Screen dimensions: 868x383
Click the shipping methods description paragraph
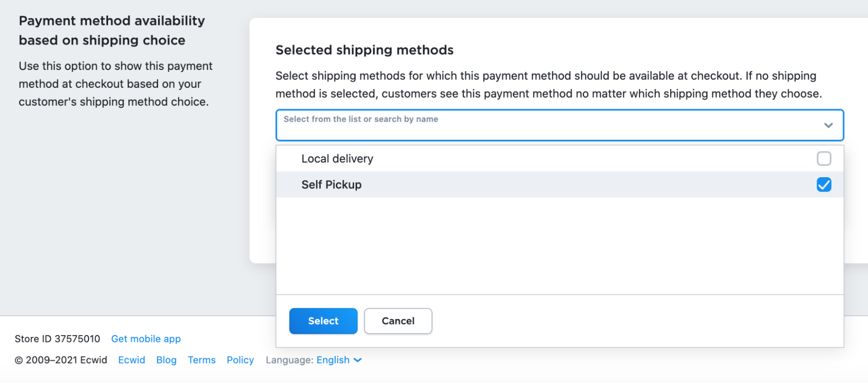(548, 85)
